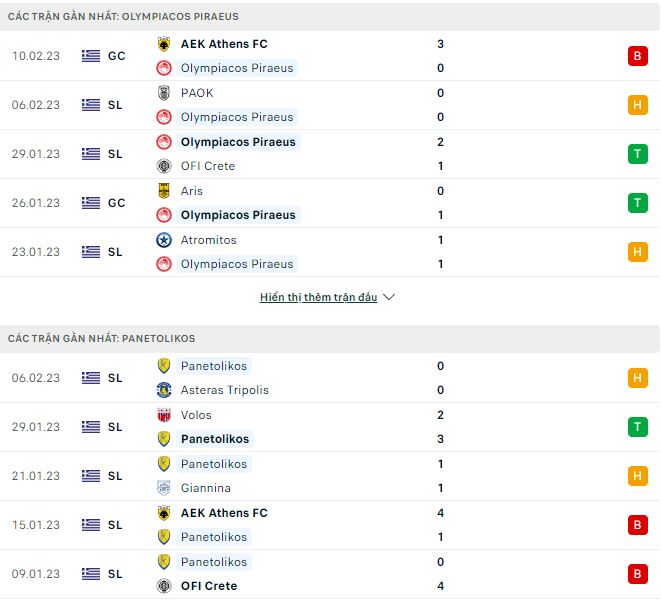Click red B result badge for 10.02.23
The width and height of the screenshot is (661, 601).
[638, 56]
